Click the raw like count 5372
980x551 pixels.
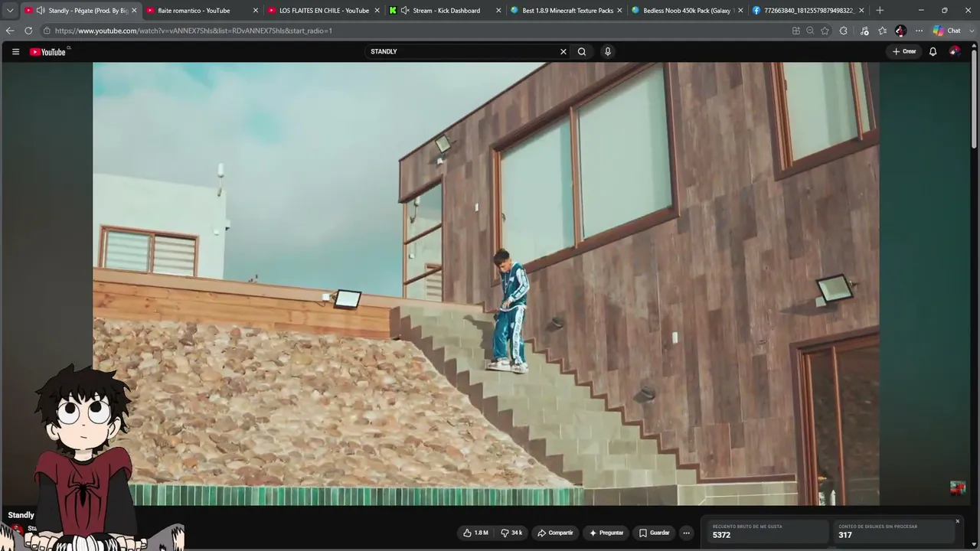tap(721, 535)
